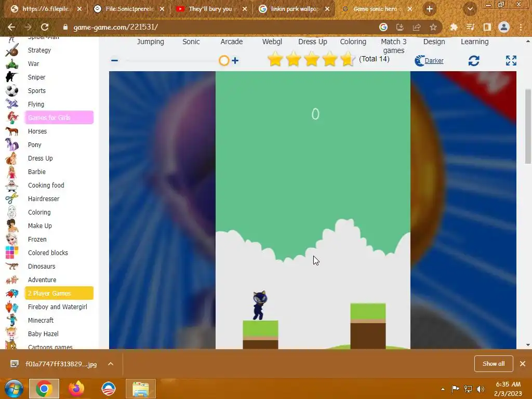The height and width of the screenshot is (399, 532).
Task: Toggle Darker page mode
Action: [429, 61]
